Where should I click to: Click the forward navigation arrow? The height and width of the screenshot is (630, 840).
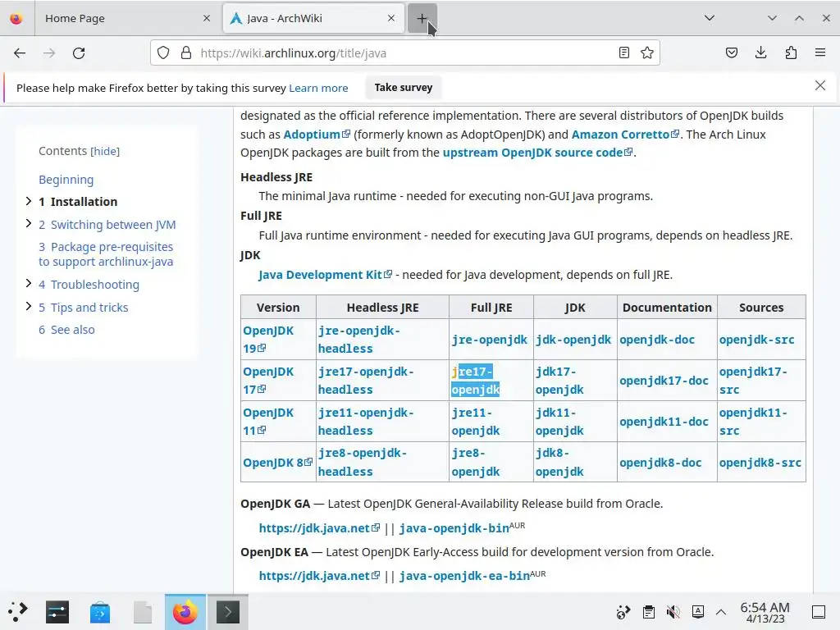point(49,53)
